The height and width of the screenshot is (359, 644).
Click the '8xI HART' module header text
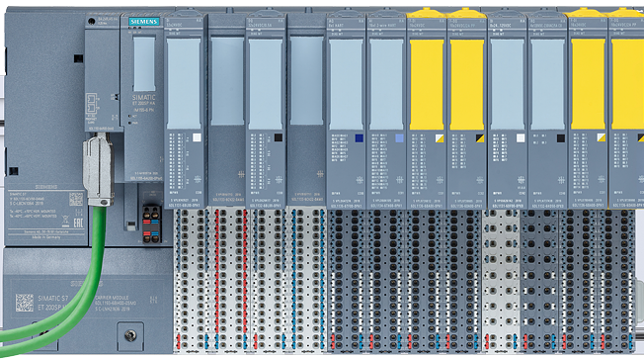click(336, 26)
